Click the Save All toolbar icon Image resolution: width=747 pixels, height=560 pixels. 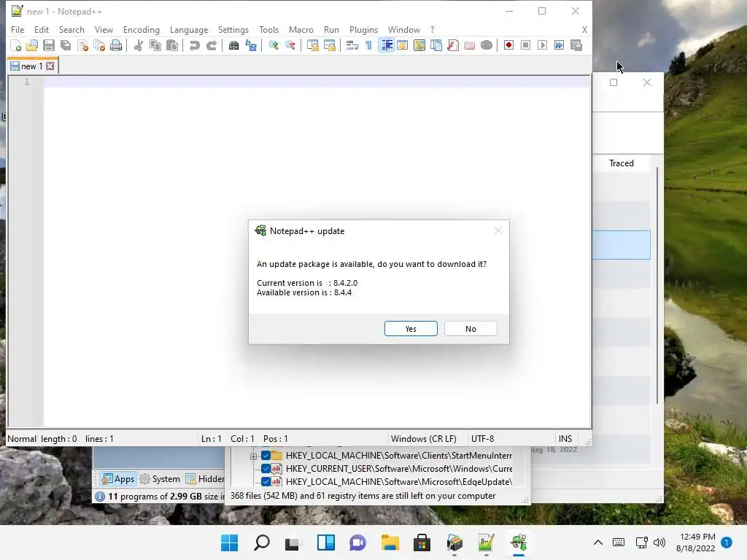[x=66, y=45]
